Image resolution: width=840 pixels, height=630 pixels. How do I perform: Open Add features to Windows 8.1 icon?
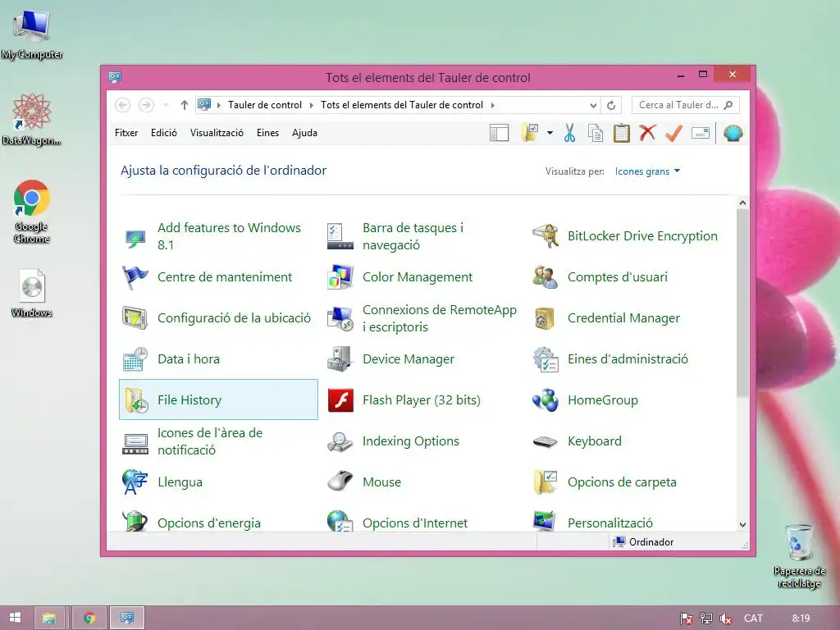[135, 237]
